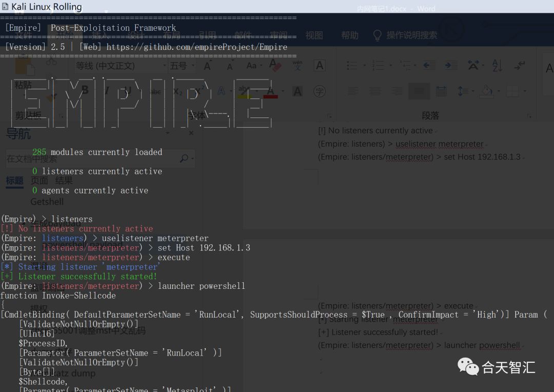
Task: Select 结果 tab in navigation pane
Action: [x=64, y=181]
